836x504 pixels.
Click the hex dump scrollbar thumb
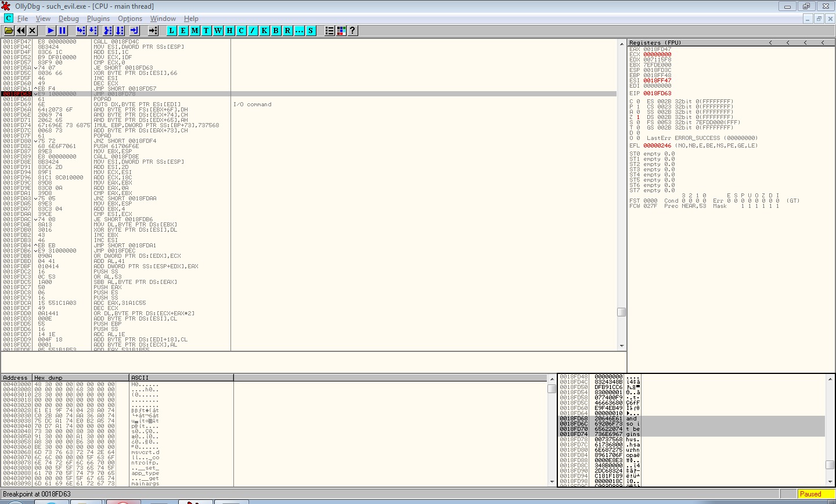[x=552, y=388]
